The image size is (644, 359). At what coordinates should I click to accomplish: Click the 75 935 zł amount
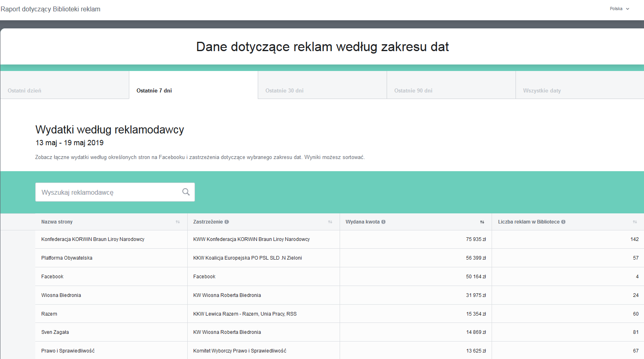476,239
